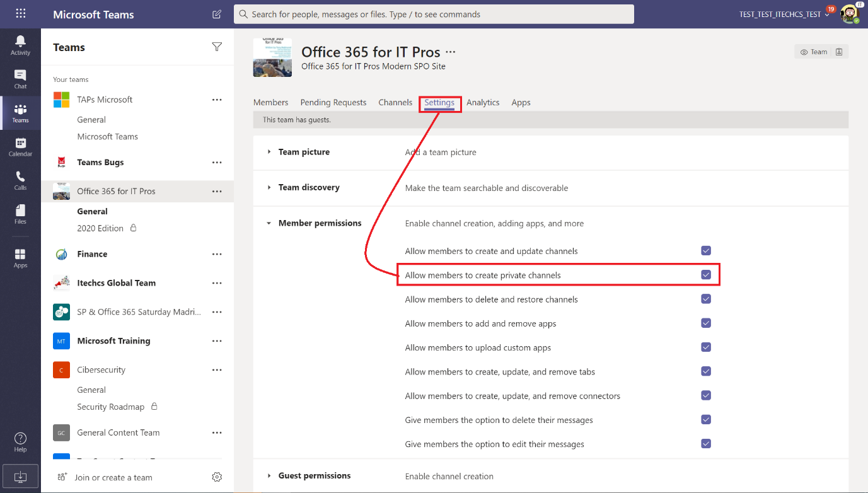
Task: Open the Calendar icon
Action: tap(20, 146)
